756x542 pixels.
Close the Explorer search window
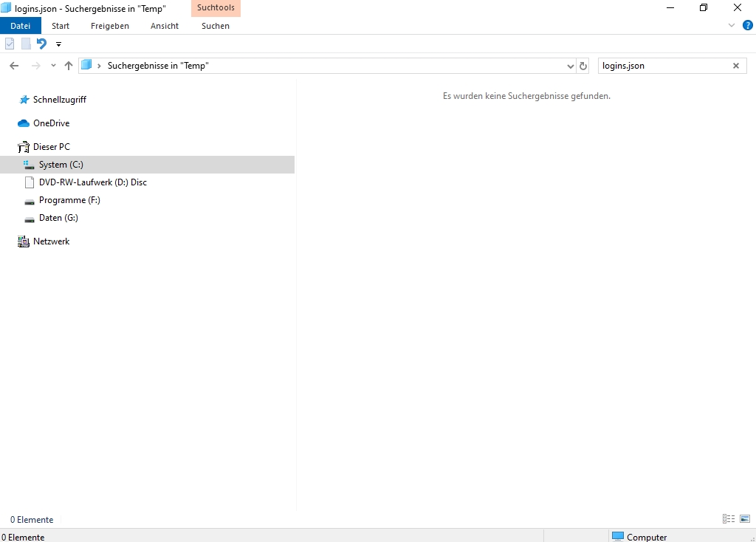click(738, 7)
